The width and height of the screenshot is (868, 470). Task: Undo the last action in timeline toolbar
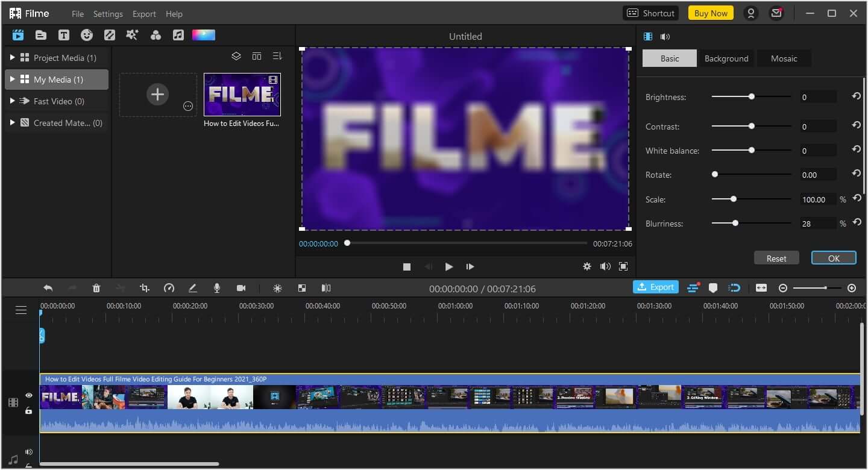48,288
